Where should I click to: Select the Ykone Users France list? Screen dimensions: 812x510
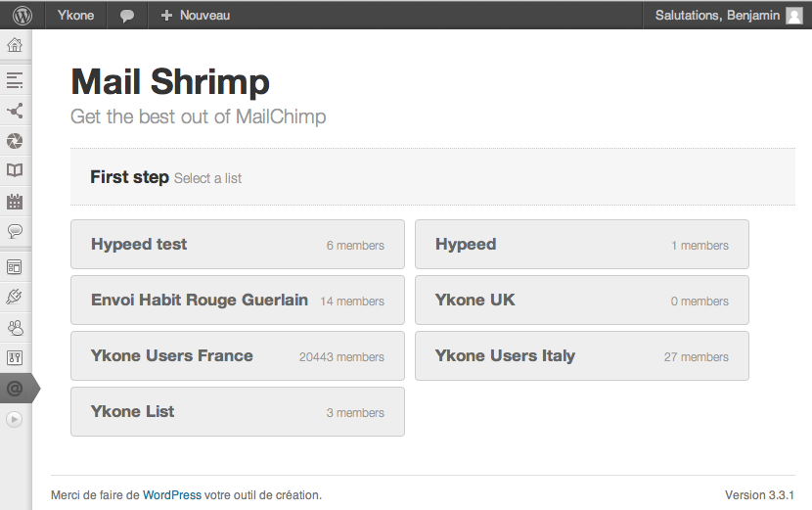point(238,355)
